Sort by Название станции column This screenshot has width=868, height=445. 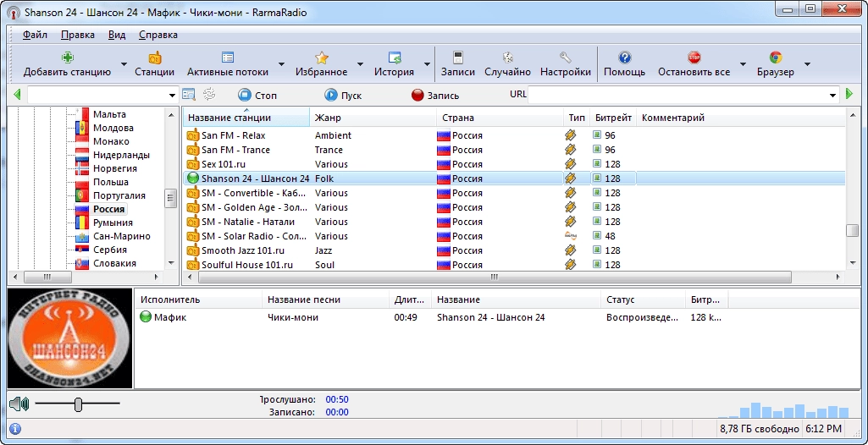[x=246, y=118]
